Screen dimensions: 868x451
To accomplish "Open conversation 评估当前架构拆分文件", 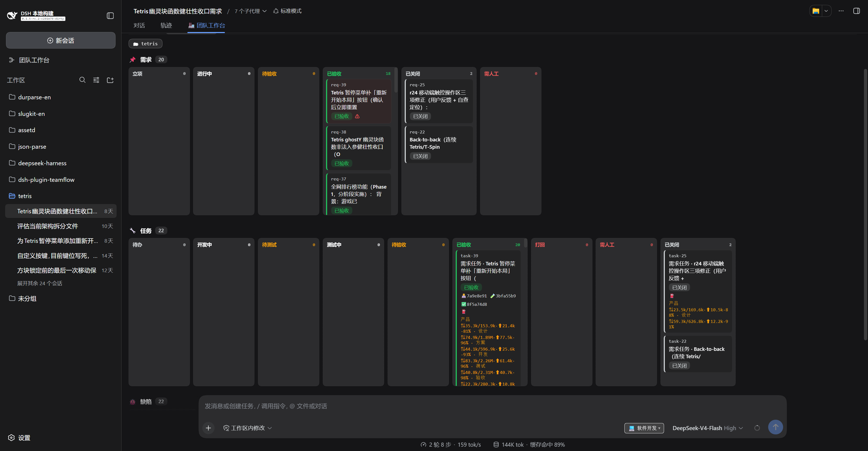I will click(x=61, y=226).
